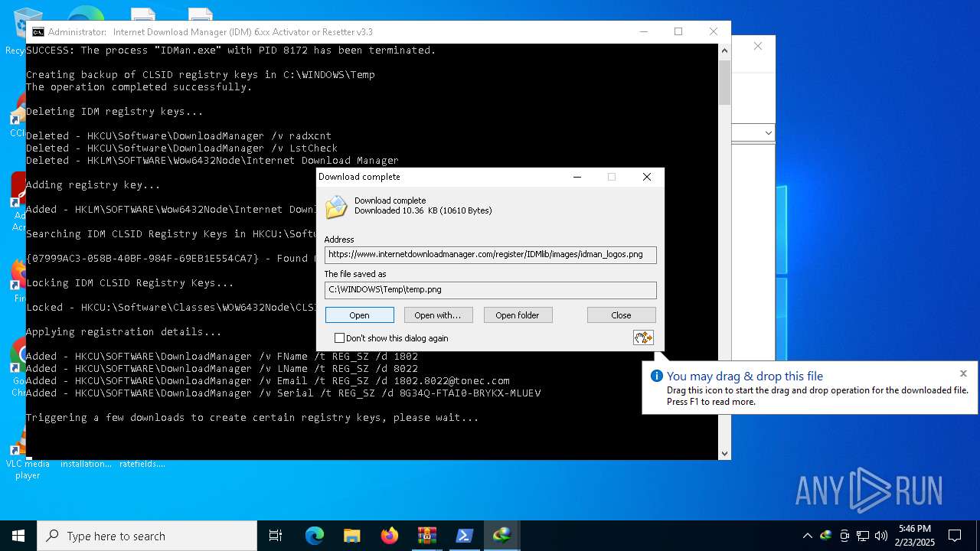
Task: Click the 'The file saved as' path field
Action: 490,290
